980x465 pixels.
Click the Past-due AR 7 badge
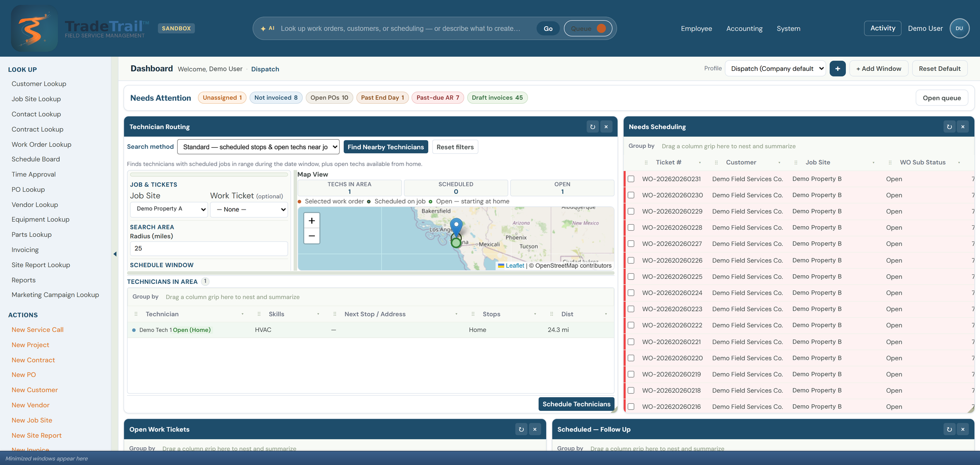(x=438, y=98)
